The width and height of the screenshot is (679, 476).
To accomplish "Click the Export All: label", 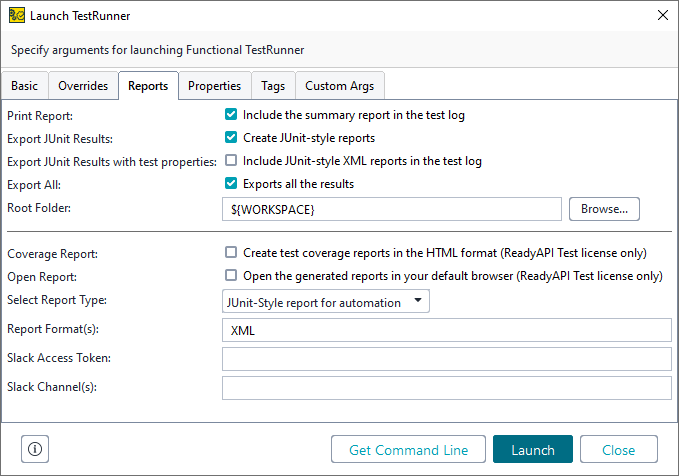I will (x=34, y=185).
